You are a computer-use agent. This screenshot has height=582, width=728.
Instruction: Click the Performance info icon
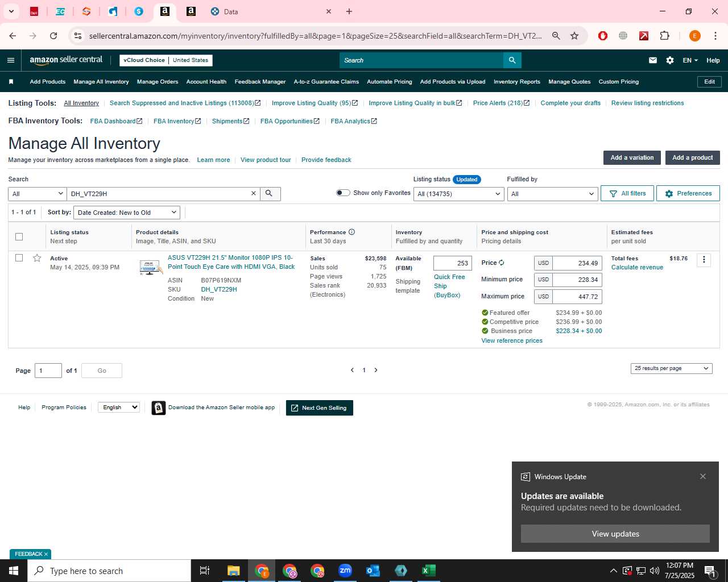351,232
